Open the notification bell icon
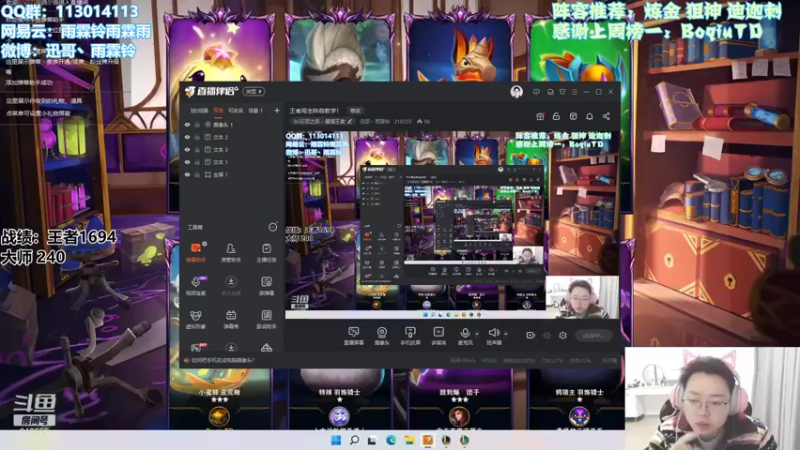This screenshot has height=450, width=800. 589,116
